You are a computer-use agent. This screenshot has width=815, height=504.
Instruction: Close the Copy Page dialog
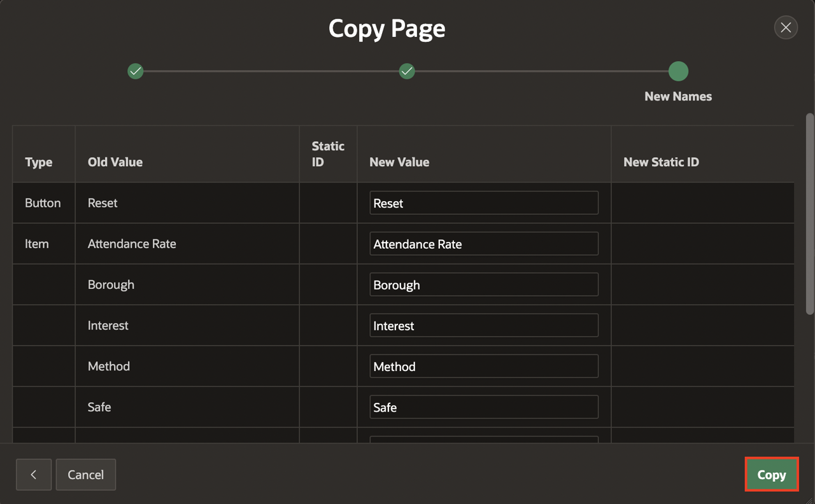tap(786, 27)
